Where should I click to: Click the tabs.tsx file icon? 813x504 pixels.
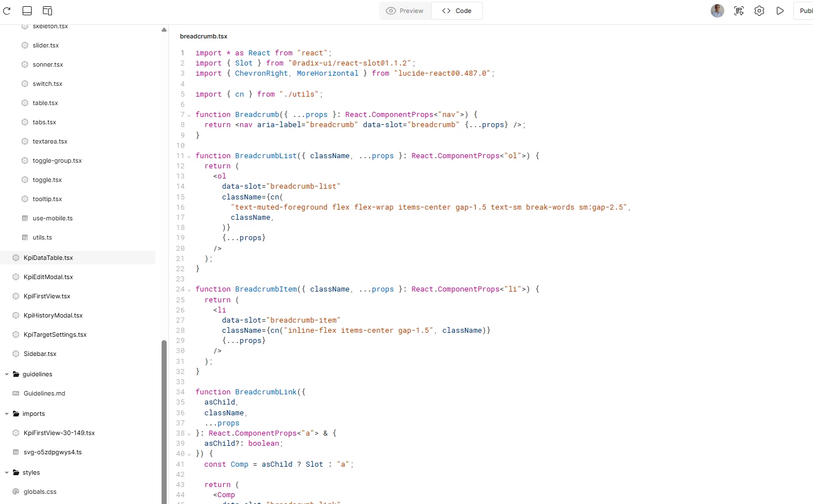click(25, 122)
